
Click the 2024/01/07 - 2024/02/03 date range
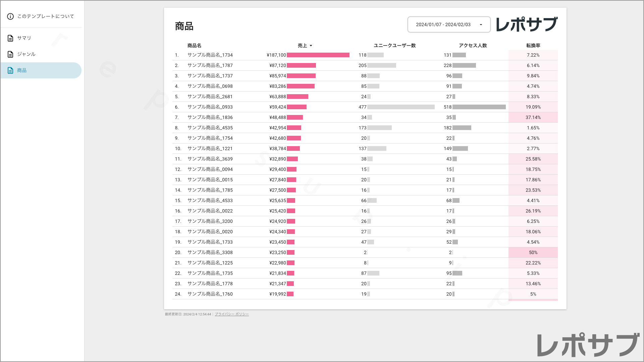click(443, 24)
